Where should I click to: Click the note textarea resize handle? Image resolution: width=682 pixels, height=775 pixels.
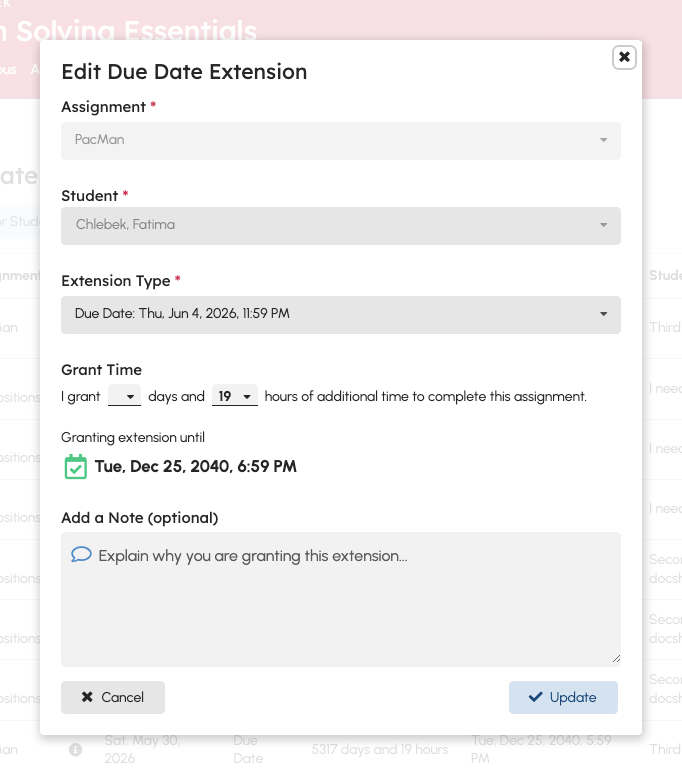point(616,658)
